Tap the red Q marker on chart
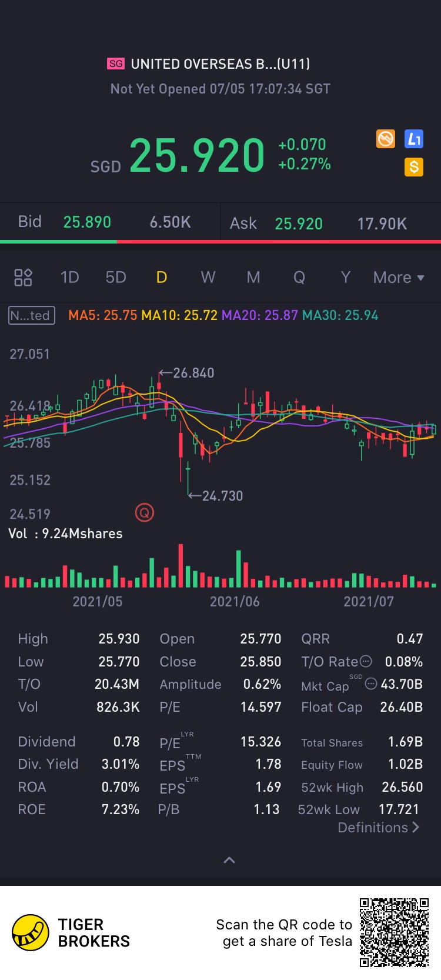Image resolution: width=441 pixels, height=980 pixels. click(x=144, y=513)
